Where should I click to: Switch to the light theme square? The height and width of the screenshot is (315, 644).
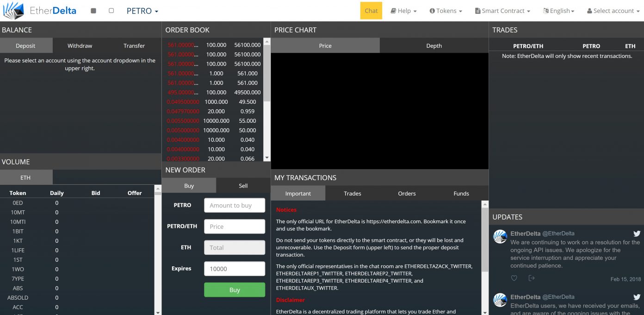(x=111, y=11)
